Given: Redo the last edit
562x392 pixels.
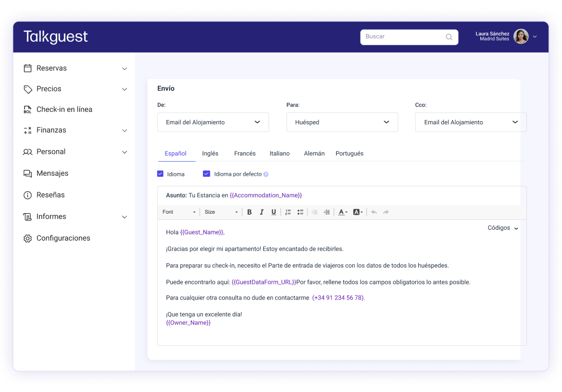Looking at the screenshot, I should [x=386, y=212].
